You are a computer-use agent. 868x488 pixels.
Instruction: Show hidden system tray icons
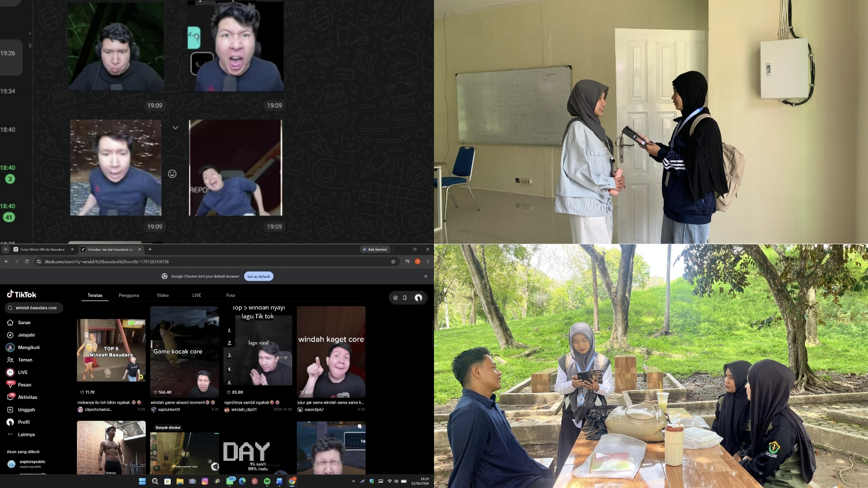tap(354, 481)
